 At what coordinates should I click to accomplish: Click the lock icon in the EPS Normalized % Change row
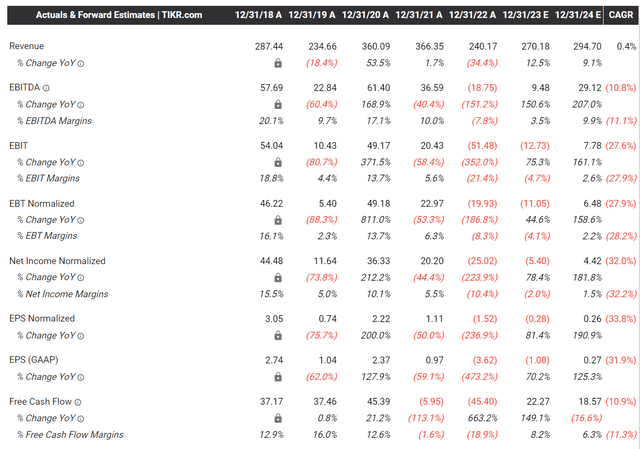pyautogui.click(x=278, y=336)
